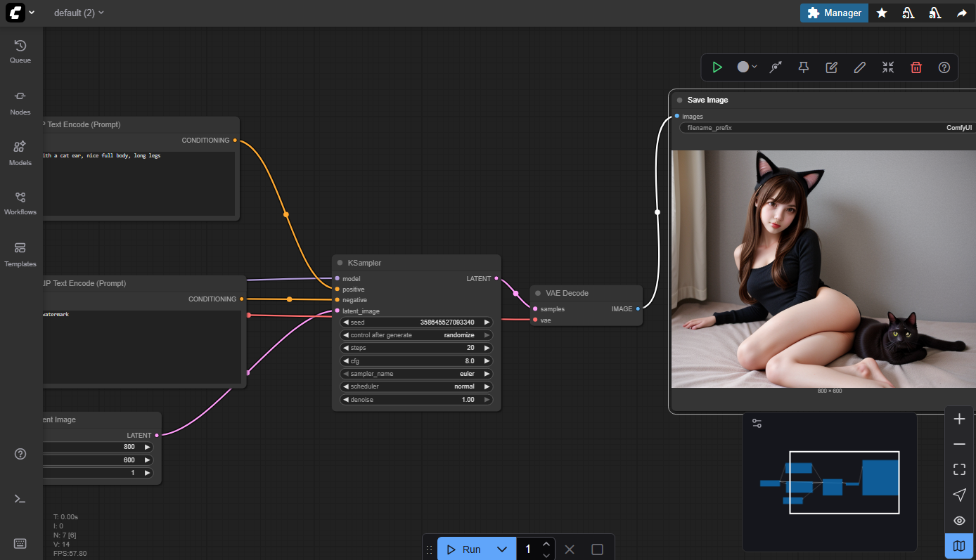
Task: Open the Templates panel in the sidebar
Action: (x=20, y=254)
